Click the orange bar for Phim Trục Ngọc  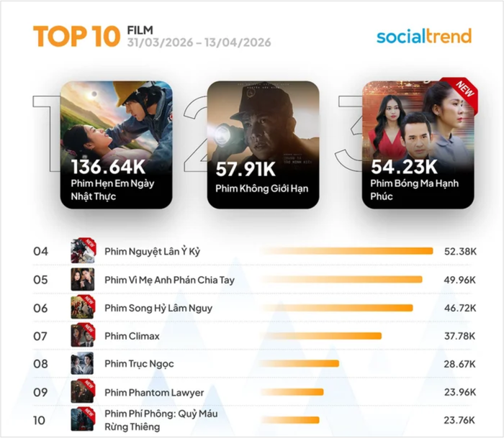click(x=300, y=364)
